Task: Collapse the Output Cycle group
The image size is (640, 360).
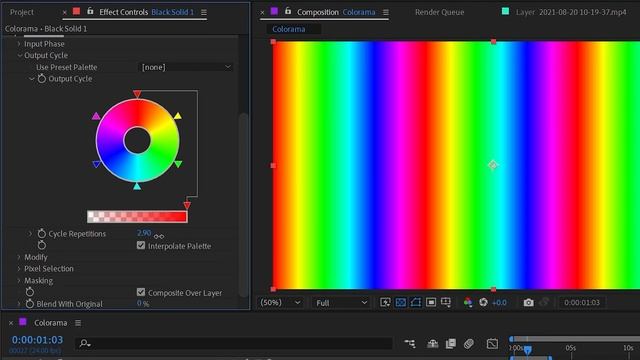Action: 19,55
